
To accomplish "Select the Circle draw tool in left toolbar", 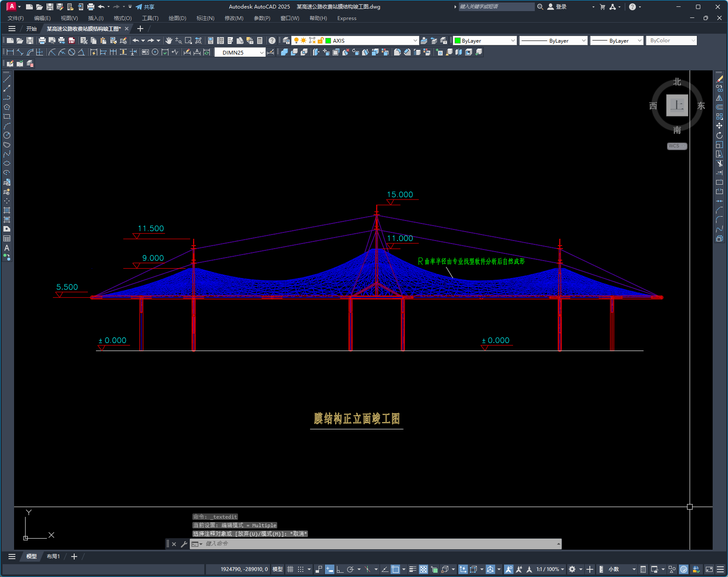I will tap(7, 135).
